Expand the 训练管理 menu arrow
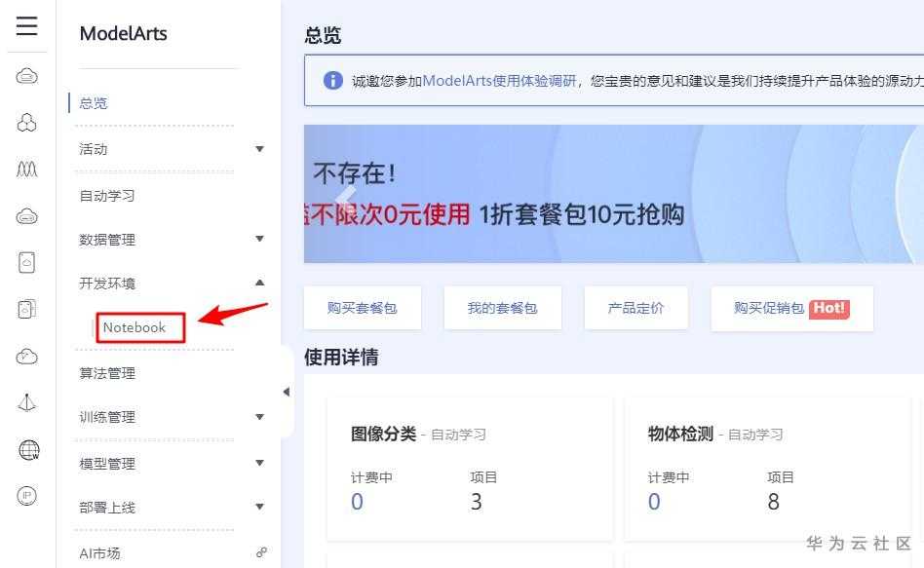The image size is (924, 568). (259, 417)
